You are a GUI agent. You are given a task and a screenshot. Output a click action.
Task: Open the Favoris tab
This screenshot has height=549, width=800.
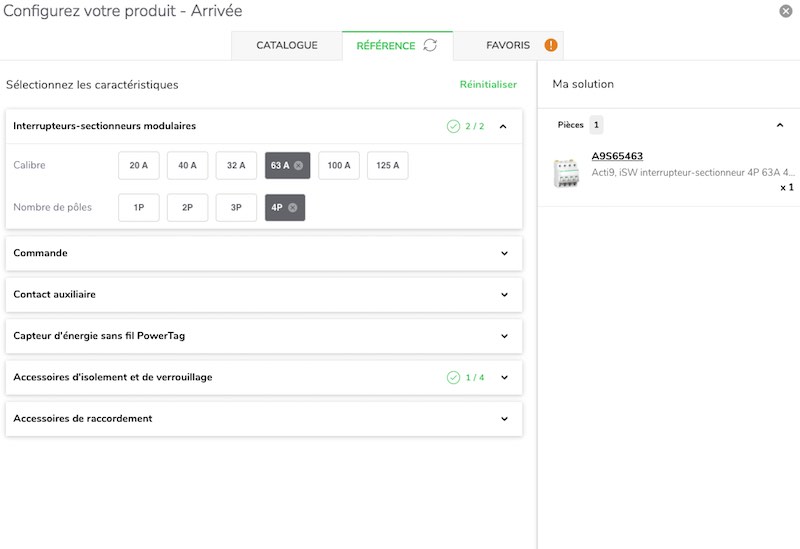pyautogui.click(x=508, y=45)
